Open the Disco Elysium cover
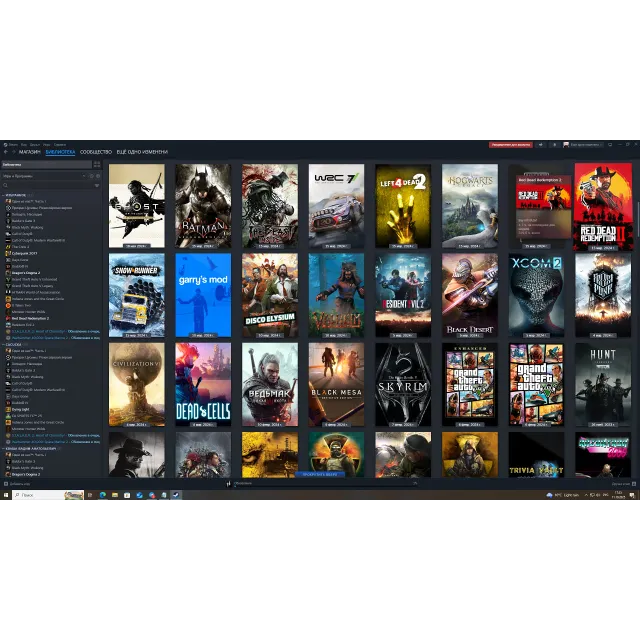Screen dimensions: 640x640 point(270,295)
